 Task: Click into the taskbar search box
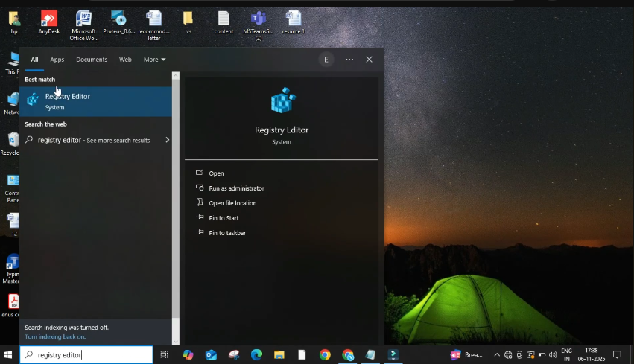(x=86, y=355)
